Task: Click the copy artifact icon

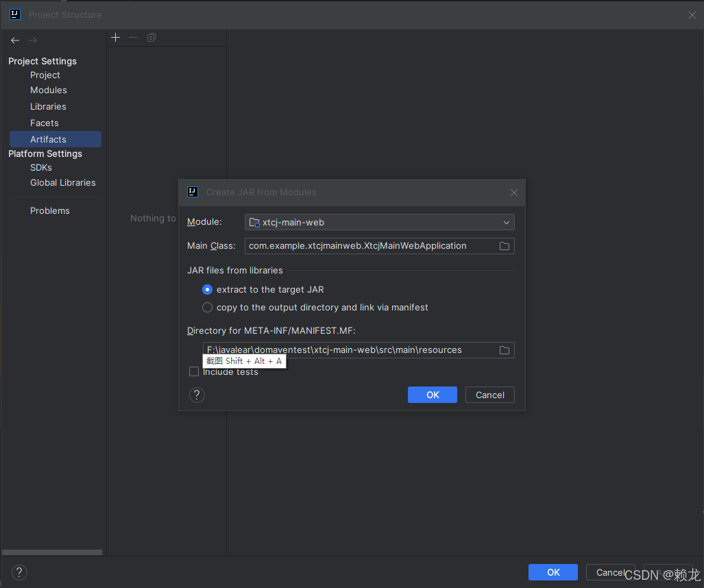Action: (151, 38)
